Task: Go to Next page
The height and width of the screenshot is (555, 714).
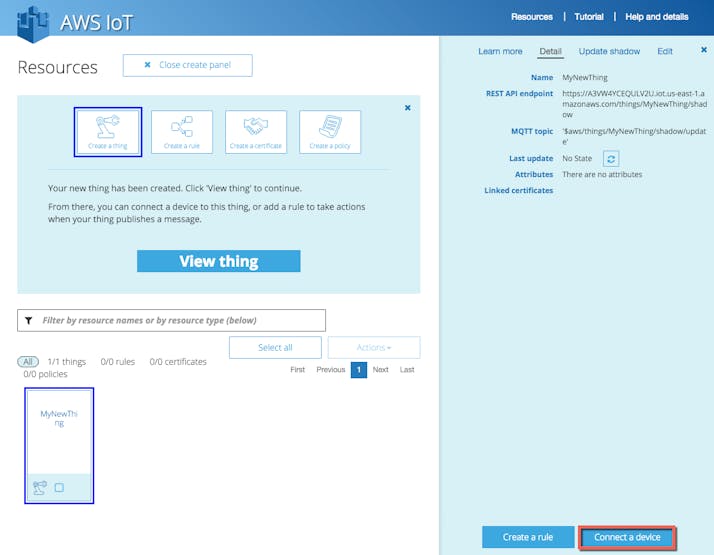Action: 380,369
